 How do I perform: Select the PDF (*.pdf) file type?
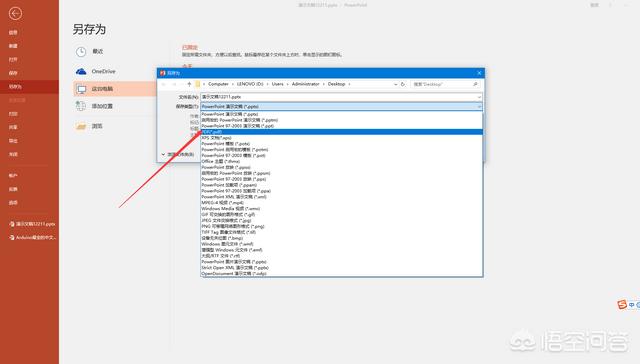pyautogui.click(x=342, y=132)
